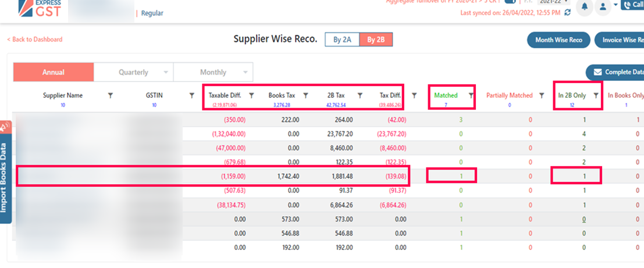Expand the Monthly period dropdown
This screenshot has height=268, width=644.
coord(245,72)
